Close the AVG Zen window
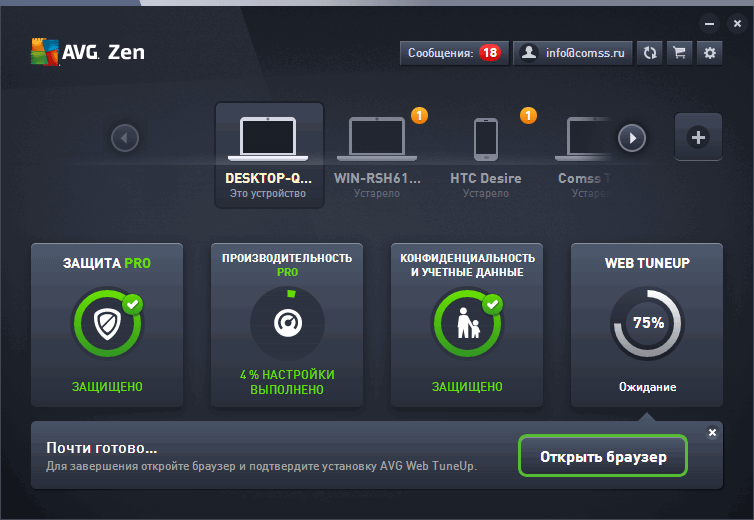Viewport: 754px width, 520px height. coord(737,24)
